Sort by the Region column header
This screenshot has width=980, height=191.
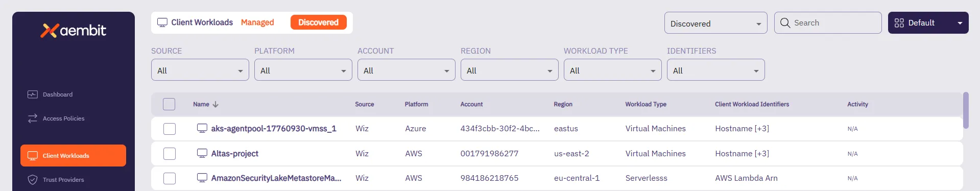(563, 104)
